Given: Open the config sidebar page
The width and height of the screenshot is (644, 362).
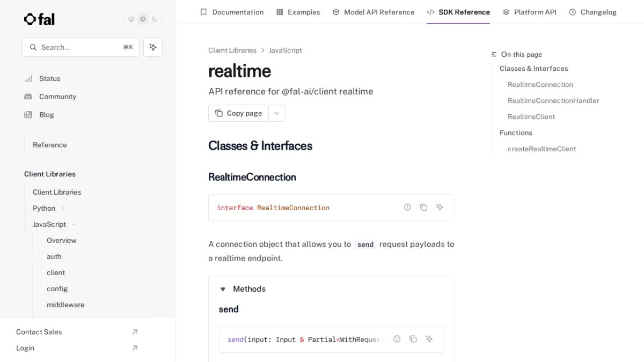Looking at the screenshot, I should (57, 289).
